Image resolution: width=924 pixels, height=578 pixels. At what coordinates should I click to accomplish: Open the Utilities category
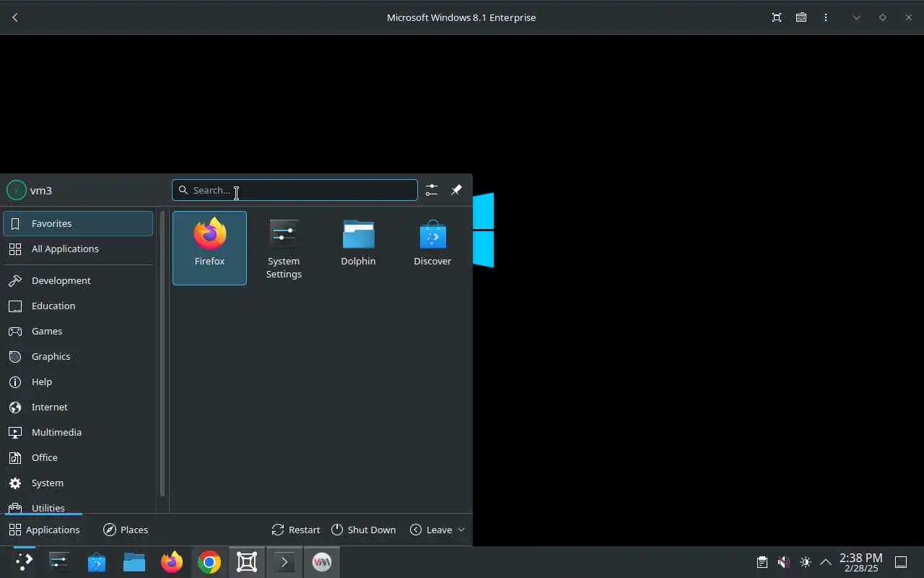point(78,505)
